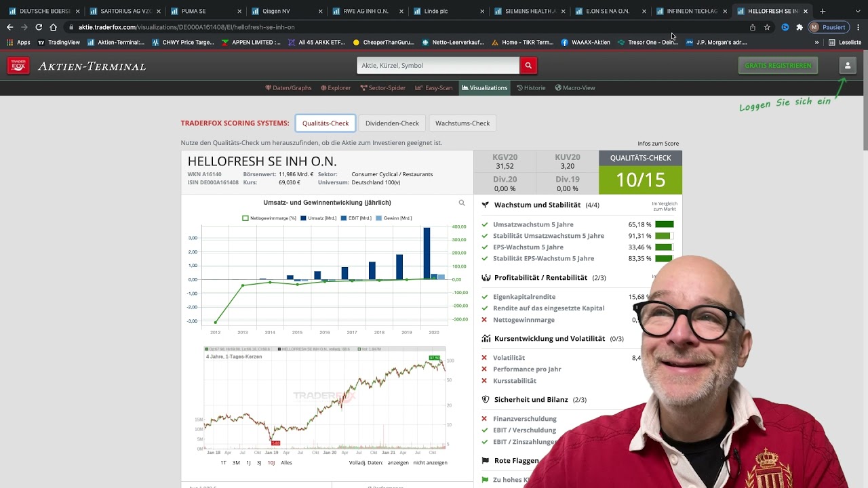
Task: Click the Kursentwicklung und Volatilität chart icon
Action: point(486,338)
